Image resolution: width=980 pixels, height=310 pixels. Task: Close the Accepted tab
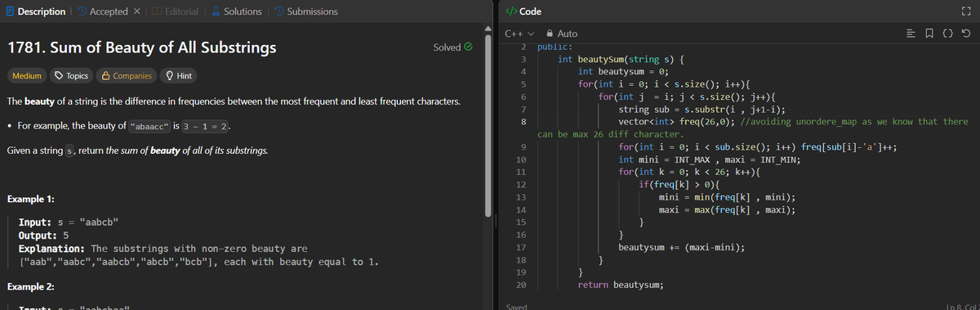click(x=137, y=11)
